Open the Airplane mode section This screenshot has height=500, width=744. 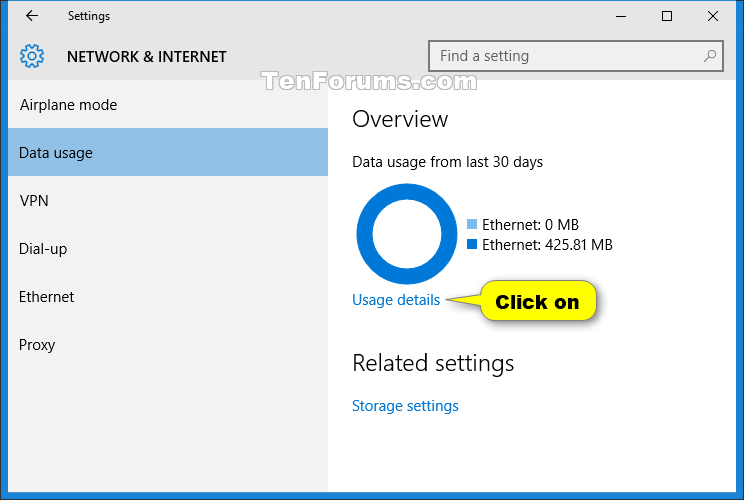(68, 105)
